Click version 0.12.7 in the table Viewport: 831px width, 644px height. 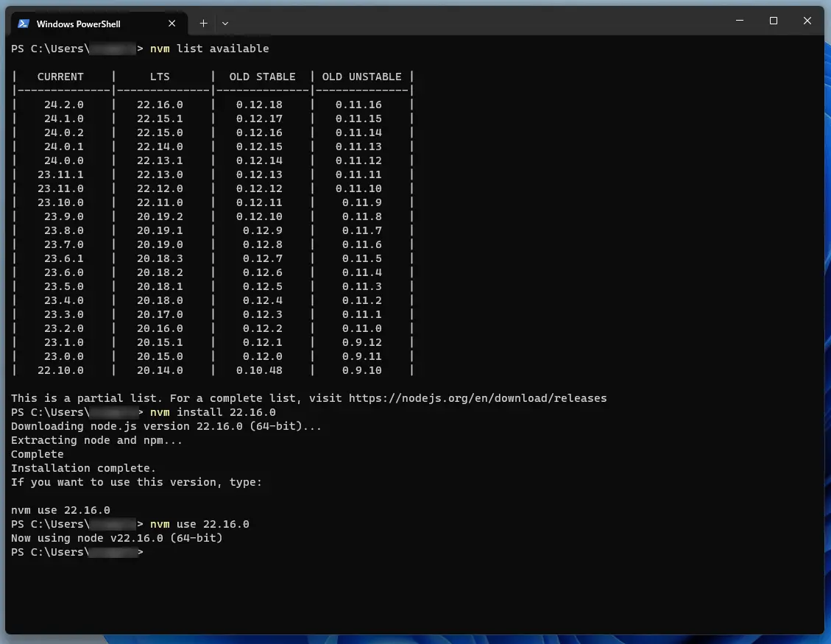(262, 258)
